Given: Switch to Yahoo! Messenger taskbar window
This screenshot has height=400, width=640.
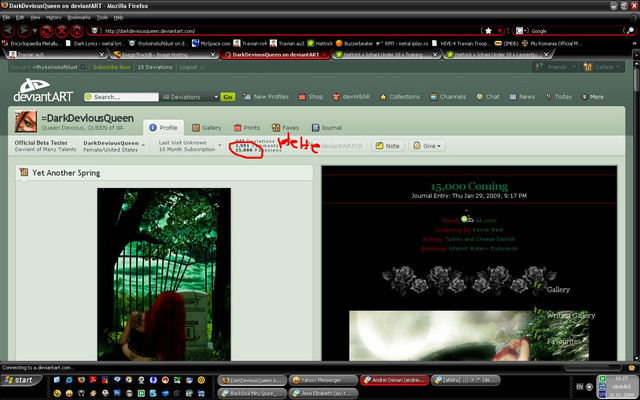Looking at the screenshot, I should click(323, 380).
